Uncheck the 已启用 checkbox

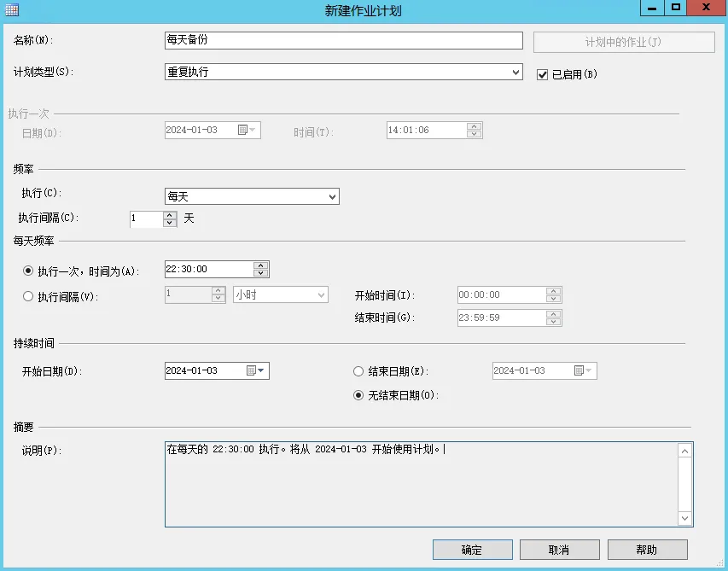tap(541, 74)
